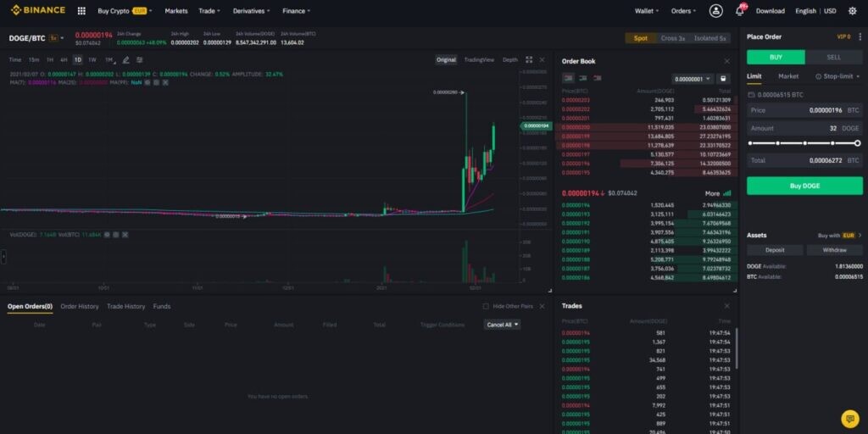
Task: Open the user profile icon
Action: click(x=715, y=11)
